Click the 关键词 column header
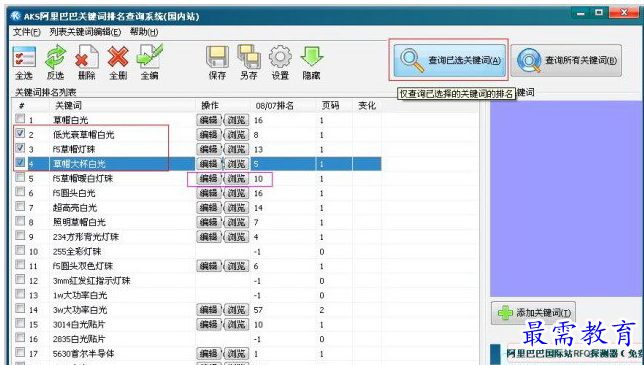Screen dimensions: 644x365 68,106
